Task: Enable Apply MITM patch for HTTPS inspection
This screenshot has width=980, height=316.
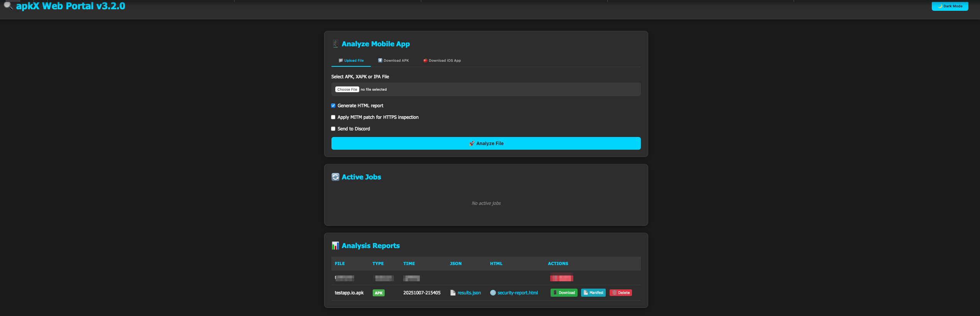Action: [333, 117]
